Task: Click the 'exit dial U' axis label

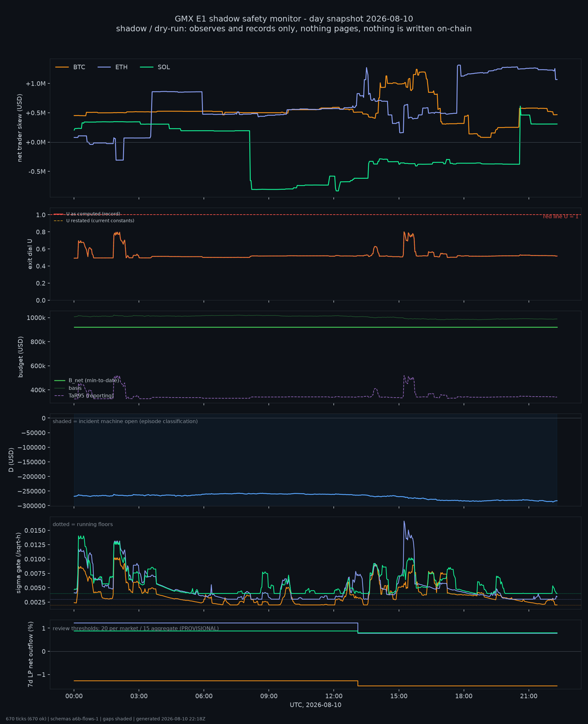Action: (x=30, y=254)
